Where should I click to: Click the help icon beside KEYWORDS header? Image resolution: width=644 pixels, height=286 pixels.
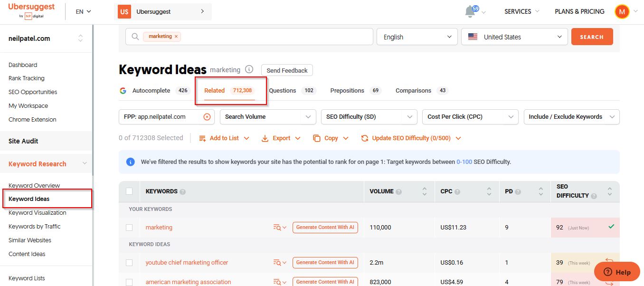[183, 191]
